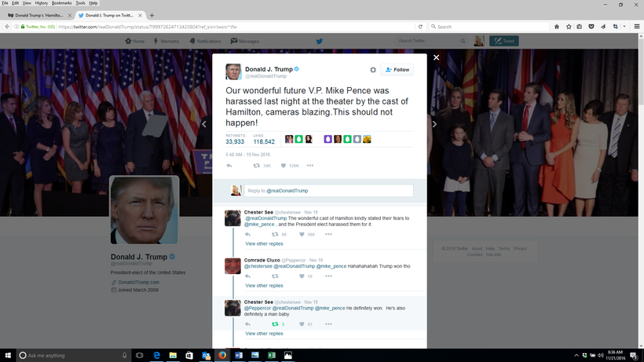Click the Firefox Search box
This screenshot has height=362, width=644.
[x=488, y=27]
